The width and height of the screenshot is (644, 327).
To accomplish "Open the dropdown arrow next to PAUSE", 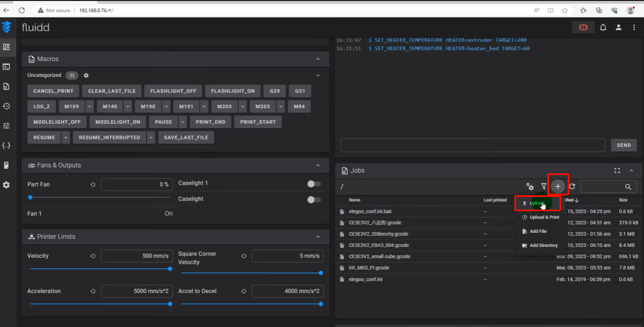I will (x=183, y=122).
